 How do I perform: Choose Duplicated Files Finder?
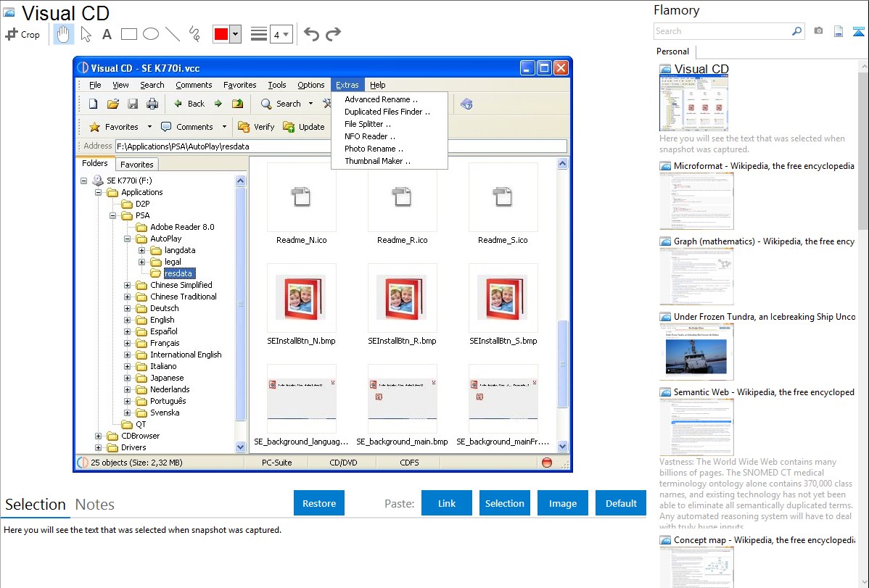389,112
